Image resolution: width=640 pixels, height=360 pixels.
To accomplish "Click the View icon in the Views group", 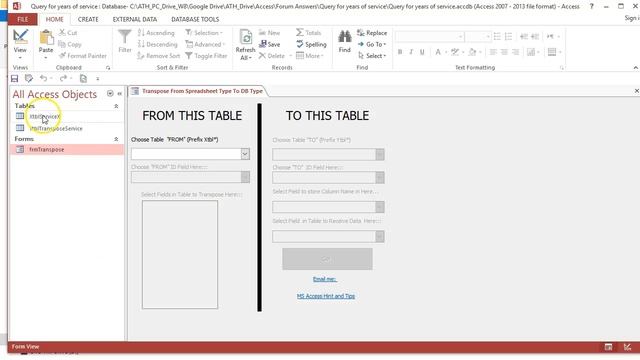I will (x=20, y=37).
